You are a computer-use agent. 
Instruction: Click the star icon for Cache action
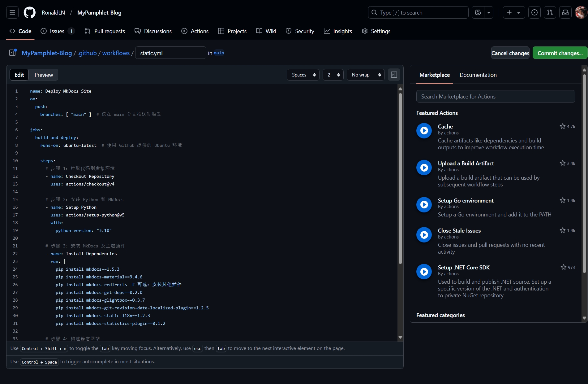tap(562, 126)
